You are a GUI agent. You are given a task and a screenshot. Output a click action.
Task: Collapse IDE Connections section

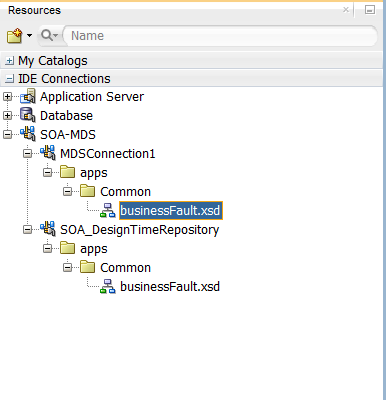(10, 79)
